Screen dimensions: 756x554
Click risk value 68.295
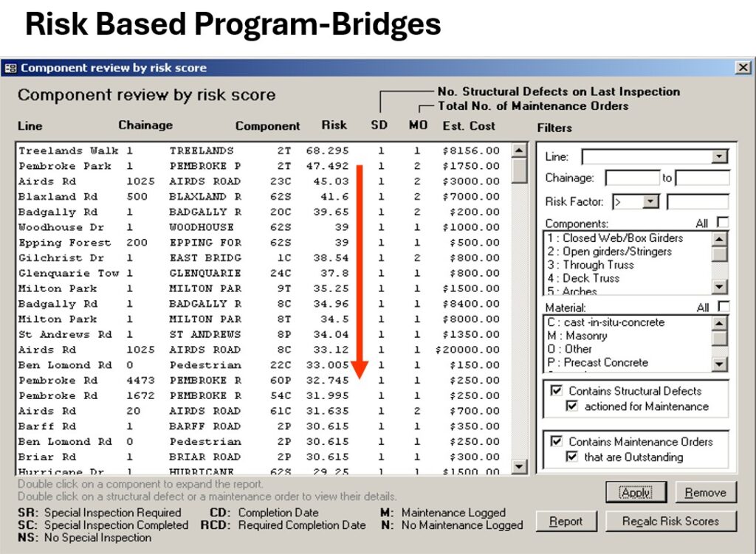[x=327, y=150]
